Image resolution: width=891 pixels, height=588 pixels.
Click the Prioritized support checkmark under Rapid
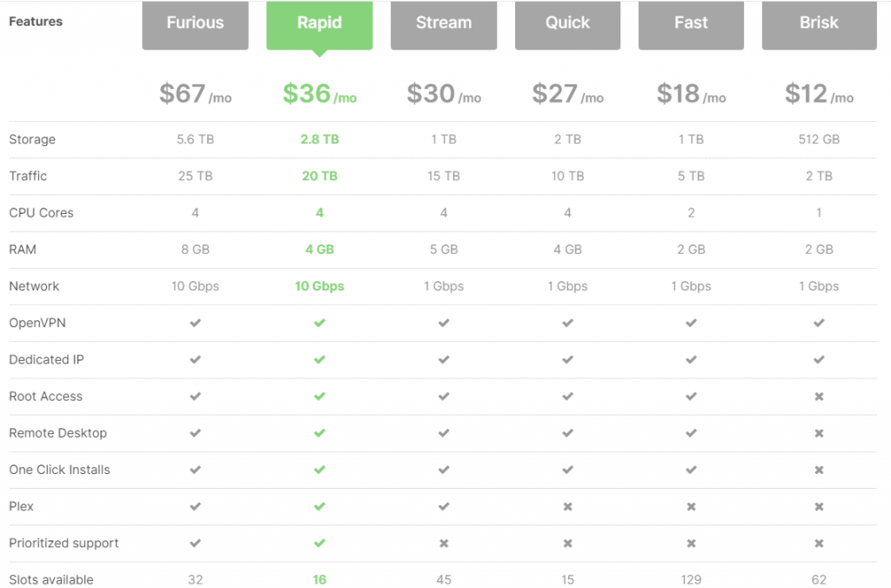point(319,543)
